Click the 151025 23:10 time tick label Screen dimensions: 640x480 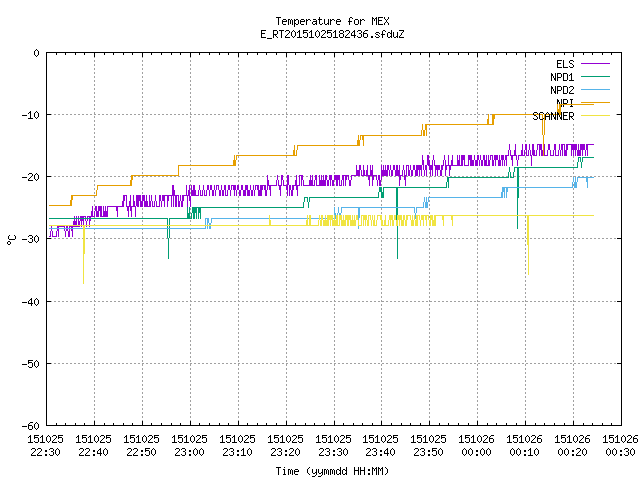(237, 446)
